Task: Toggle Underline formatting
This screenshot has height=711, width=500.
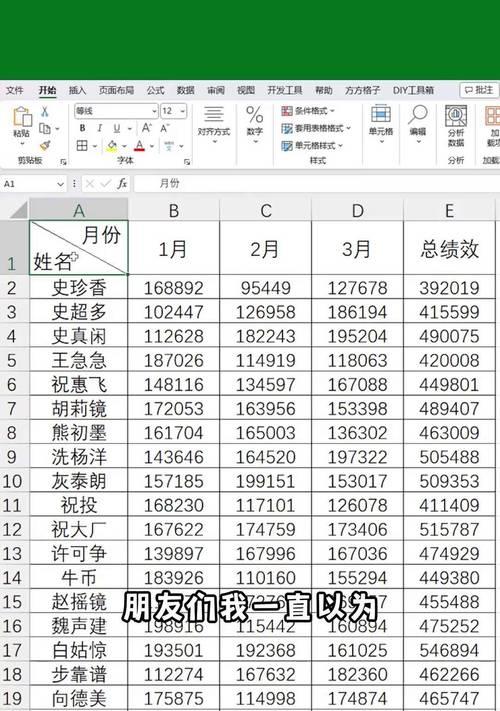Action: pyautogui.click(x=117, y=128)
